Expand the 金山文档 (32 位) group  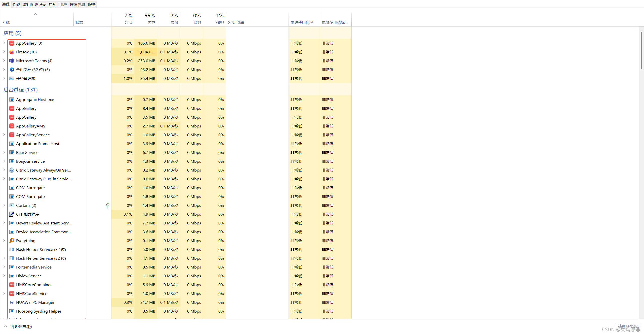(x=4, y=70)
